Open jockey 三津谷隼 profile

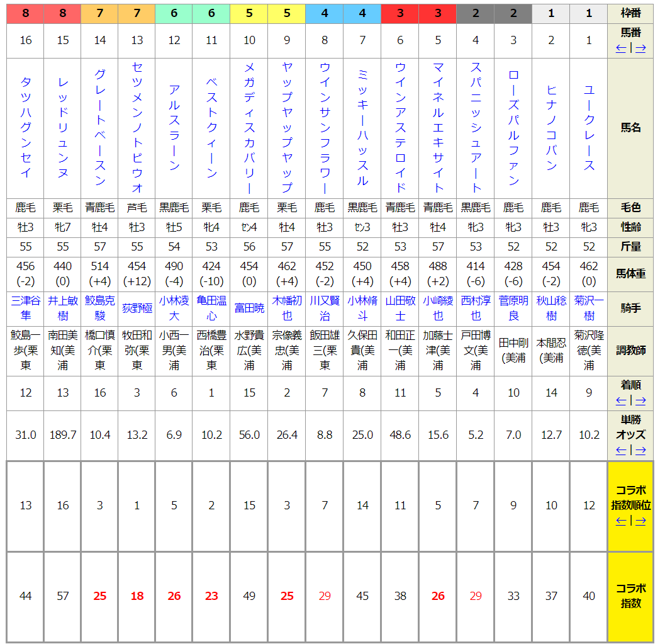25,308
